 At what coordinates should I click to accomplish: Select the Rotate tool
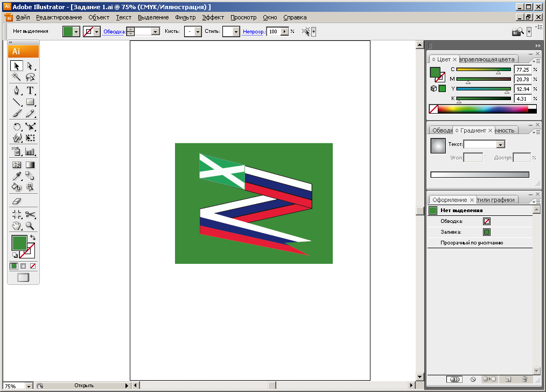coord(16,127)
